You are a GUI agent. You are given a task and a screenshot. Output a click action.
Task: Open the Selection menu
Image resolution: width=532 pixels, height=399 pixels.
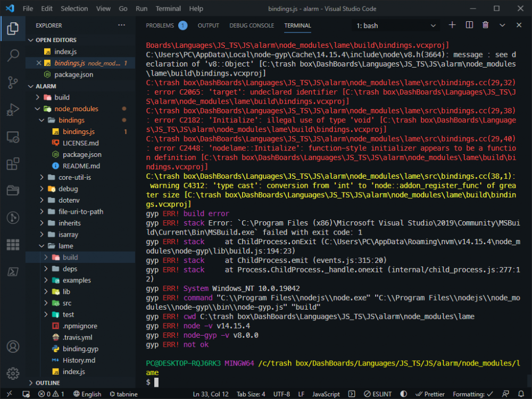point(74,9)
